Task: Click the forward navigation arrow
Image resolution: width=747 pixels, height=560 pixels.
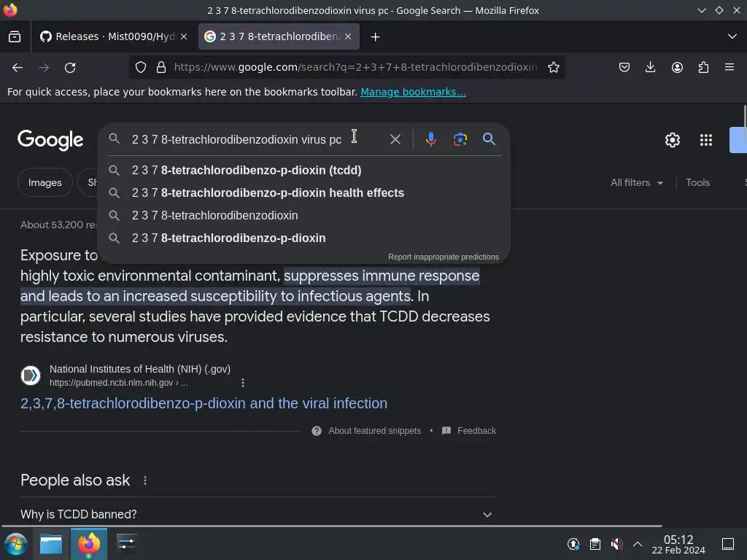Action: [44, 68]
